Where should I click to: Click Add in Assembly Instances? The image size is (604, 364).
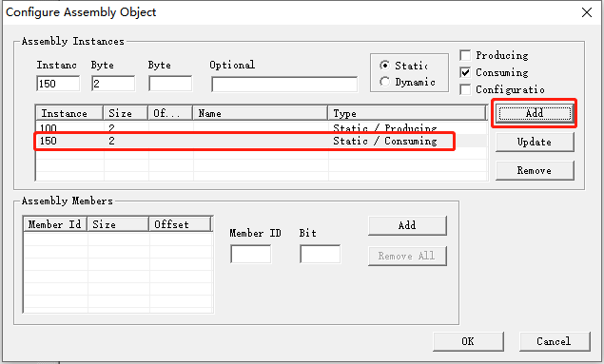click(x=535, y=113)
